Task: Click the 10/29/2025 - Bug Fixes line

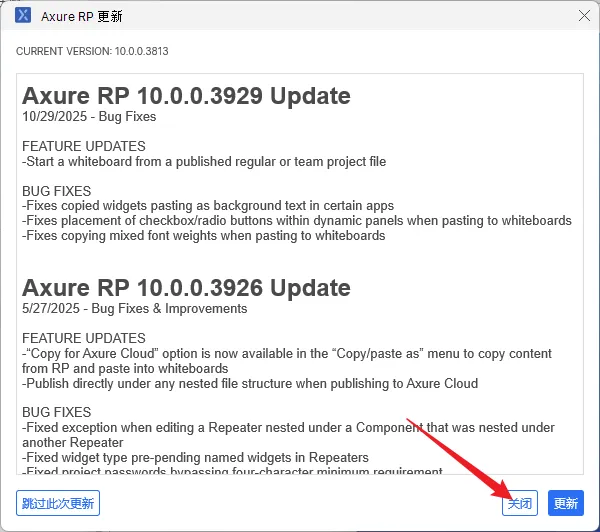Action: (x=89, y=116)
